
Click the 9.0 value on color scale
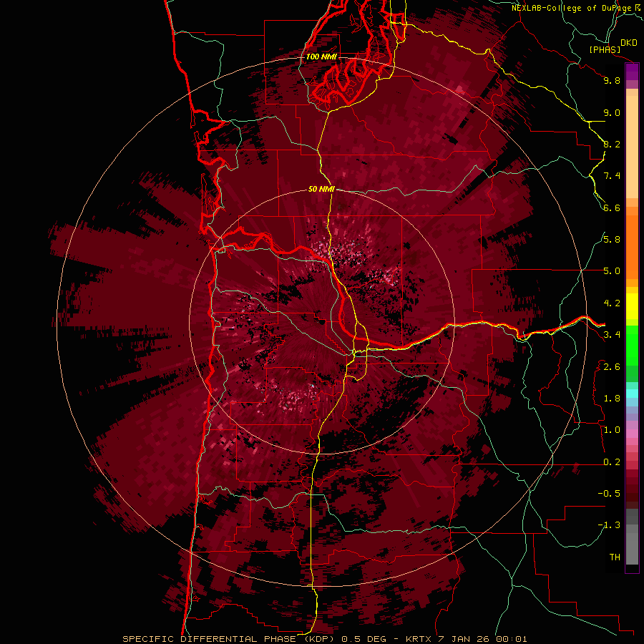click(x=612, y=112)
